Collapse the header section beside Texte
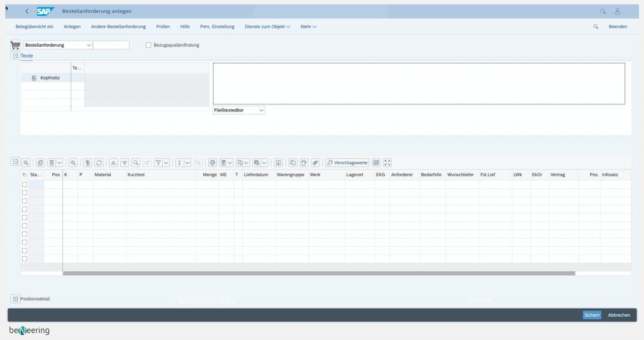Viewport: 644px width, 340px height. pyautogui.click(x=15, y=55)
